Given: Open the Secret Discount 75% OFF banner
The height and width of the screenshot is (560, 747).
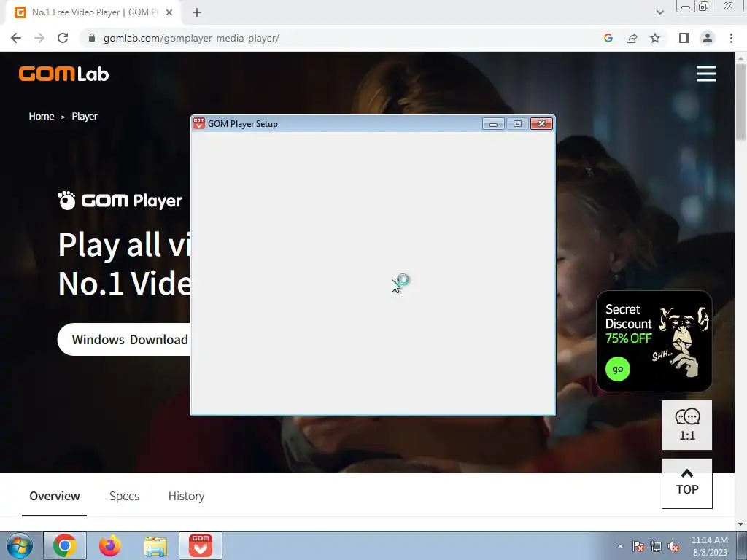Looking at the screenshot, I should (654, 341).
